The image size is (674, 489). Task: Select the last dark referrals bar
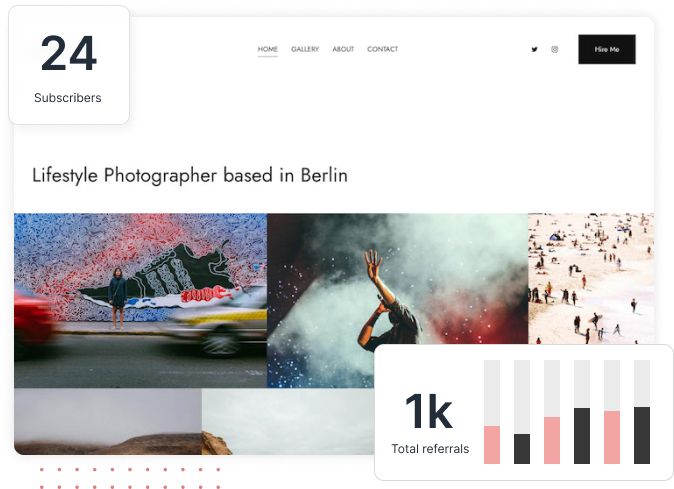pos(642,435)
